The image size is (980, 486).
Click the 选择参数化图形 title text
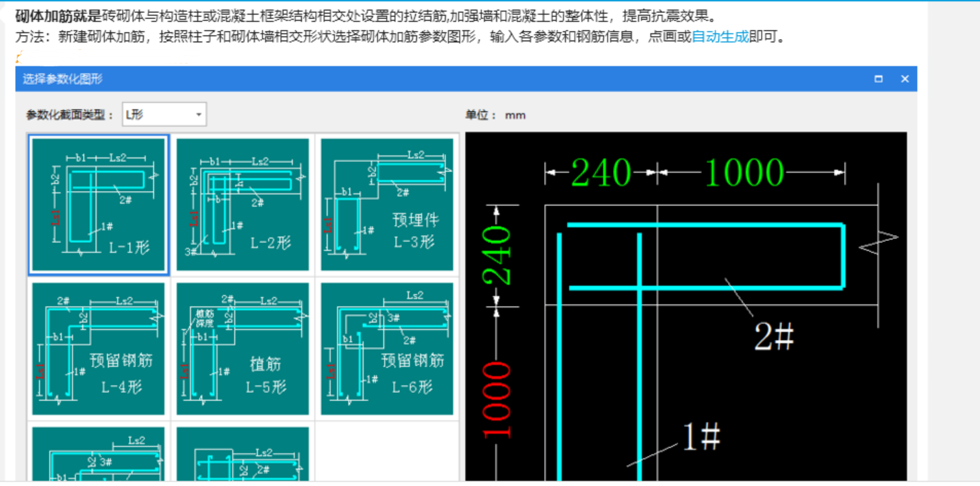[62, 79]
